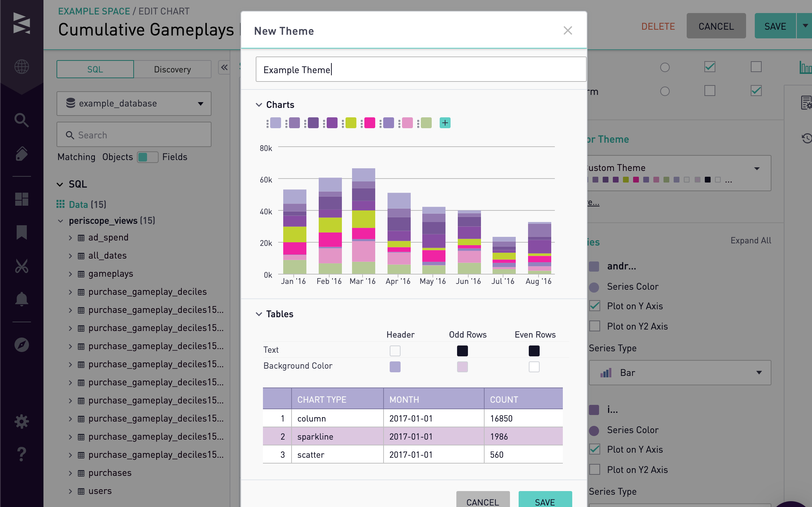The width and height of the screenshot is (812, 507).
Task: Pick the Odd Rows text color swatch
Action: (x=462, y=351)
